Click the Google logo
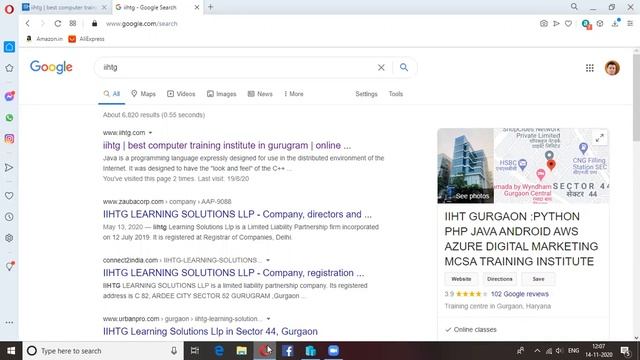 click(x=51, y=67)
